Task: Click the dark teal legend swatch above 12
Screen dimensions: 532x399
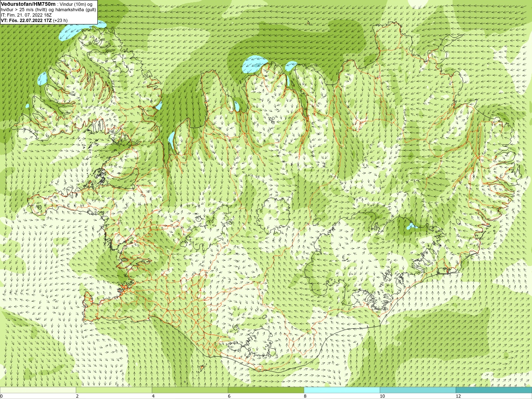Action: tap(494, 390)
